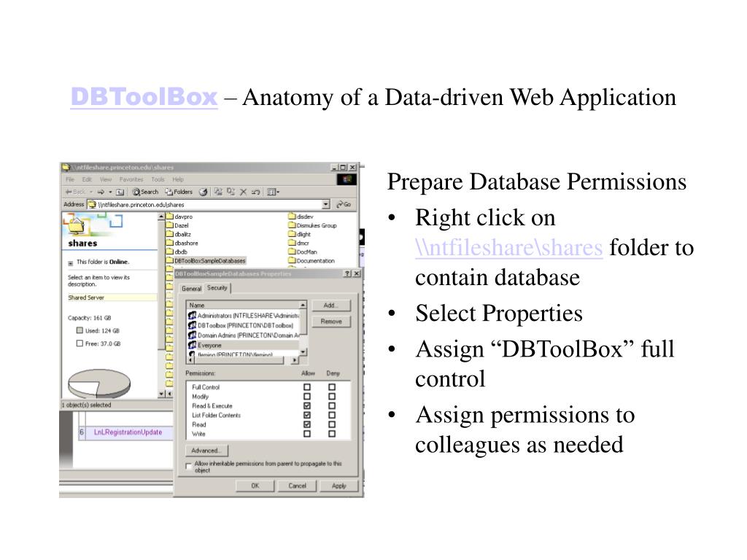Select the DocMan folder
Image resolution: width=747 pixels, height=560 pixels.
[x=303, y=252]
